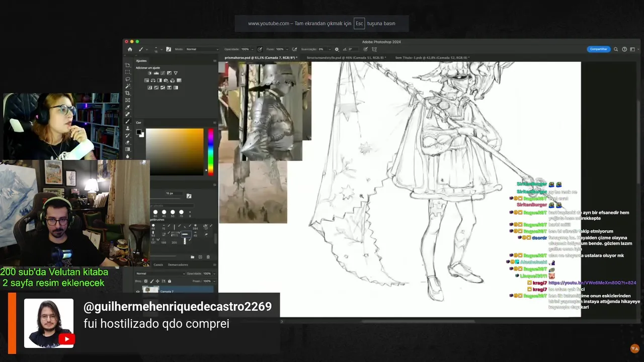Click the youtu.be link in chat
This screenshot has height=362, width=644.
click(x=592, y=283)
